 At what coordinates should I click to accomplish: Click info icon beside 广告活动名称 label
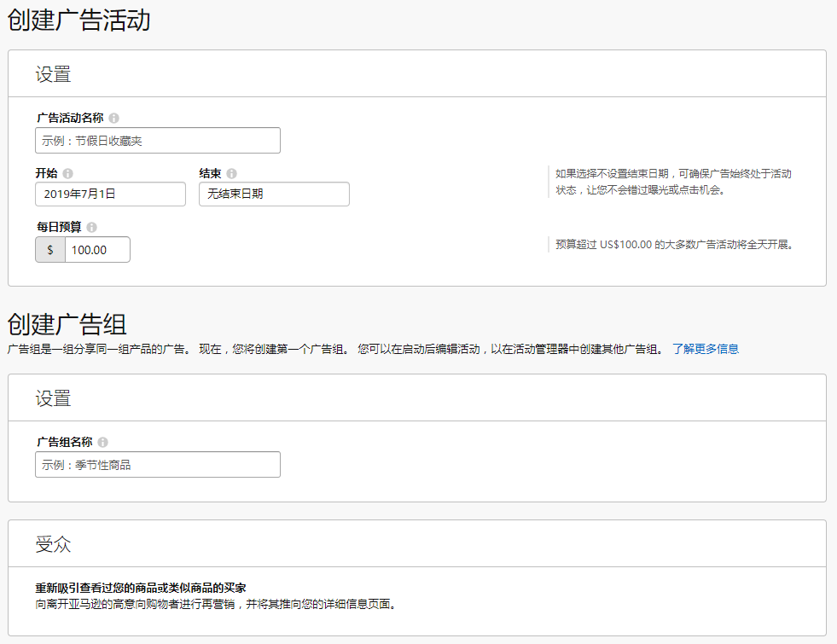tap(114, 119)
